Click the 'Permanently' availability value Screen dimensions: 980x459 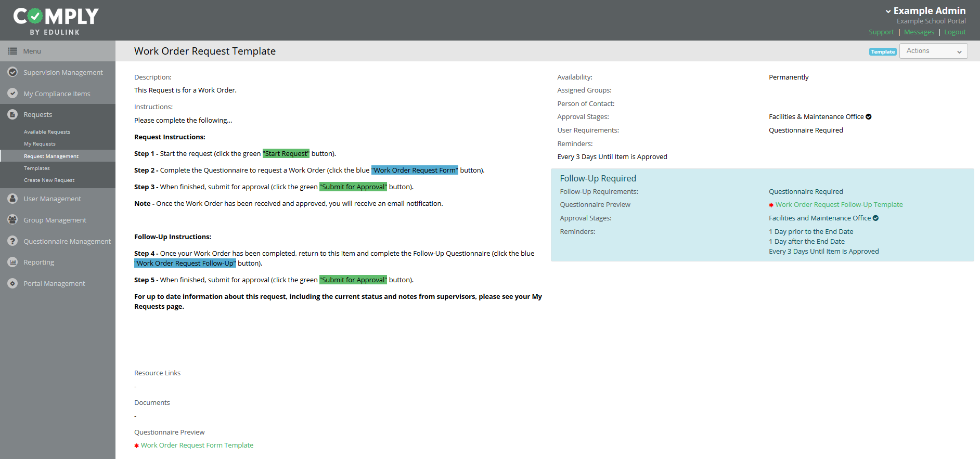click(x=789, y=77)
